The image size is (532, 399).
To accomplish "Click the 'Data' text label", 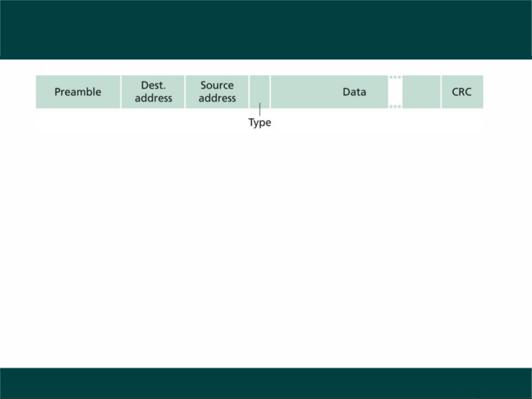I will (354, 92).
